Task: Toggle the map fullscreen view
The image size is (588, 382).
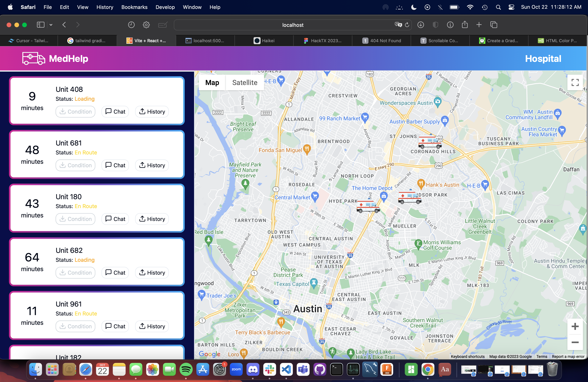Action: click(575, 82)
